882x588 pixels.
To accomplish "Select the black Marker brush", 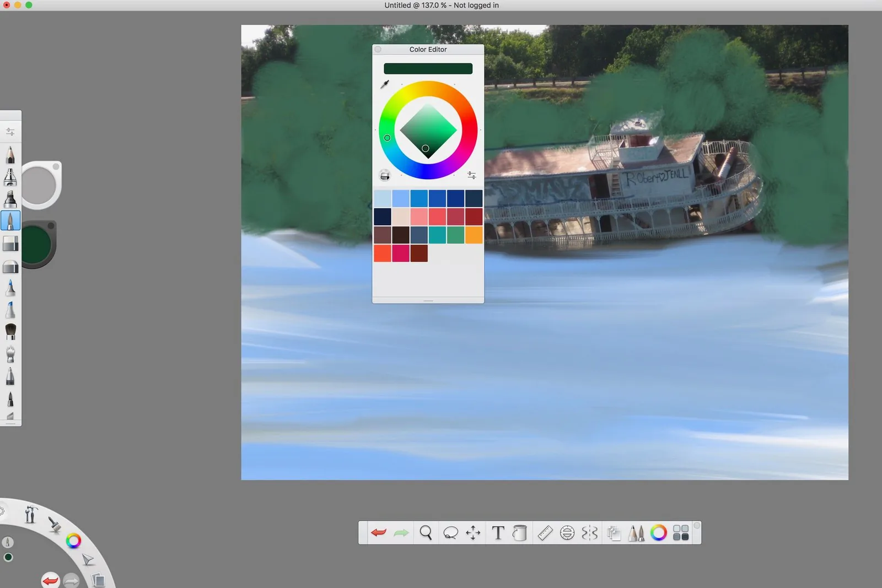I will click(x=10, y=199).
